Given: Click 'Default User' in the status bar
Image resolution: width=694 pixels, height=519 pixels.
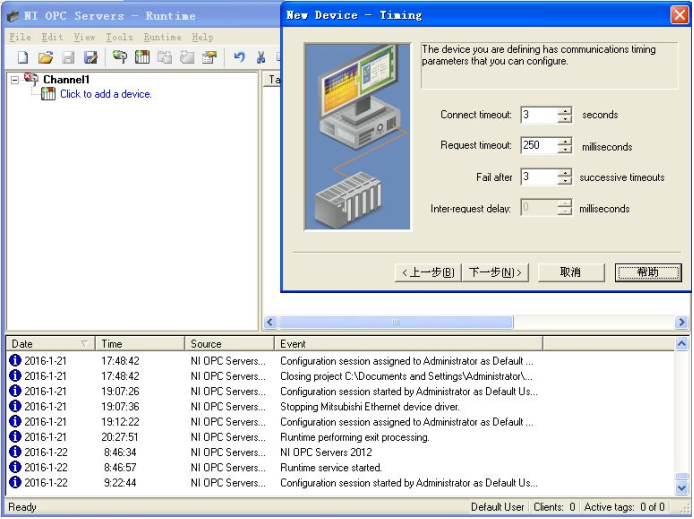Looking at the screenshot, I should pos(497,507).
